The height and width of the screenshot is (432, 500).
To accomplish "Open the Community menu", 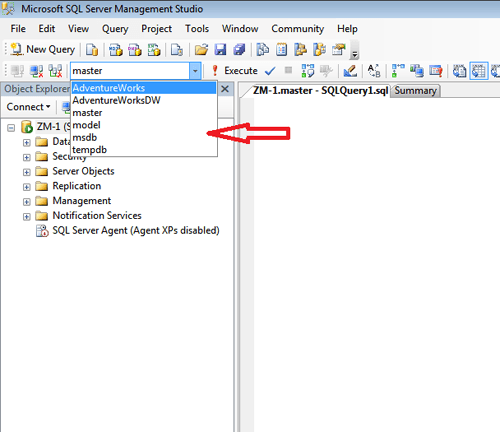I will (297, 29).
